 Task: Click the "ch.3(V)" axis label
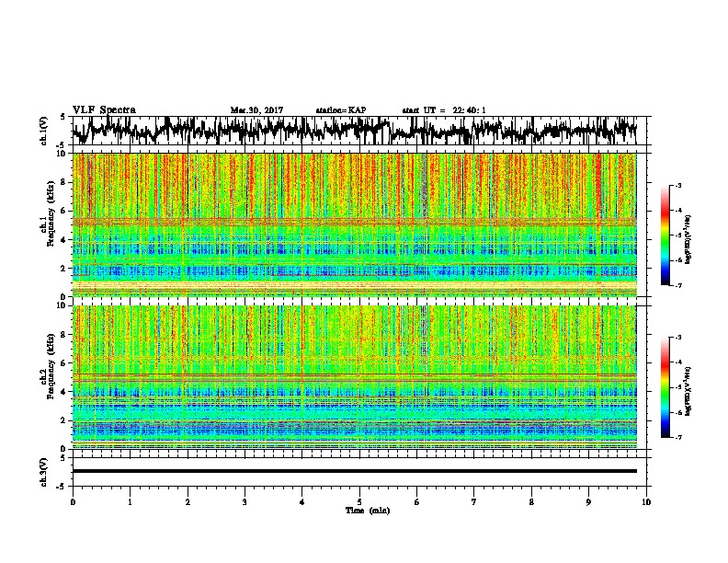point(43,472)
